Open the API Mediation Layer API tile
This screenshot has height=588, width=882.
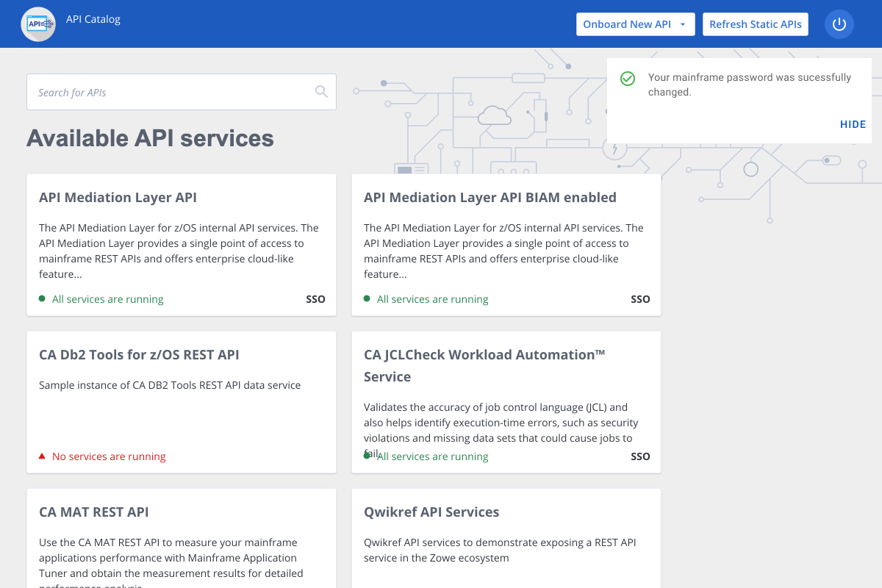182,245
